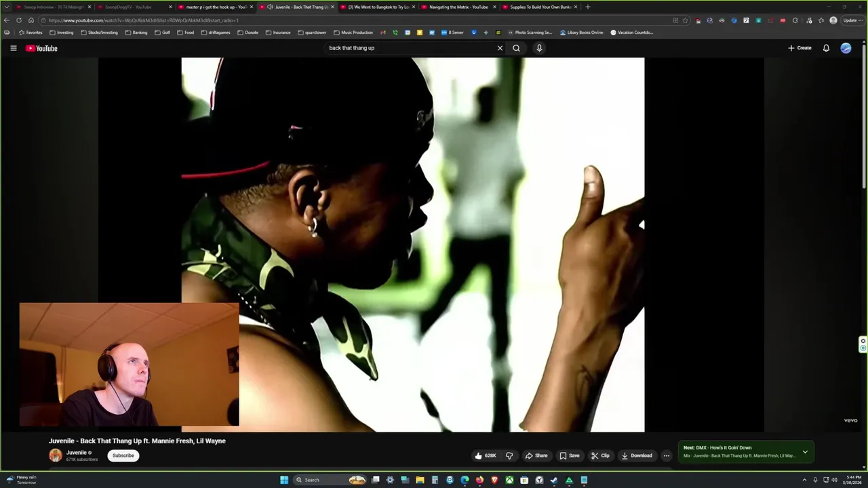Switch to 'Navigating the Matrix' tab

click(x=457, y=7)
